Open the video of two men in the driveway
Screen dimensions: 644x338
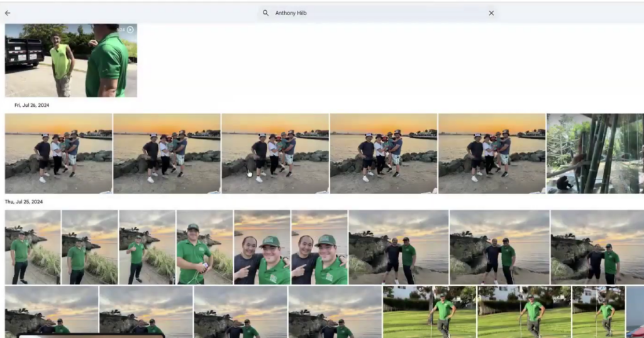point(70,60)
